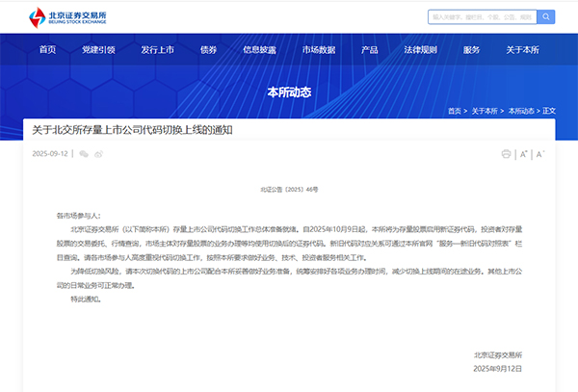Expand the 信息披露 navigation menu
This screenshot has height=392, width=578.
[259, 49]
